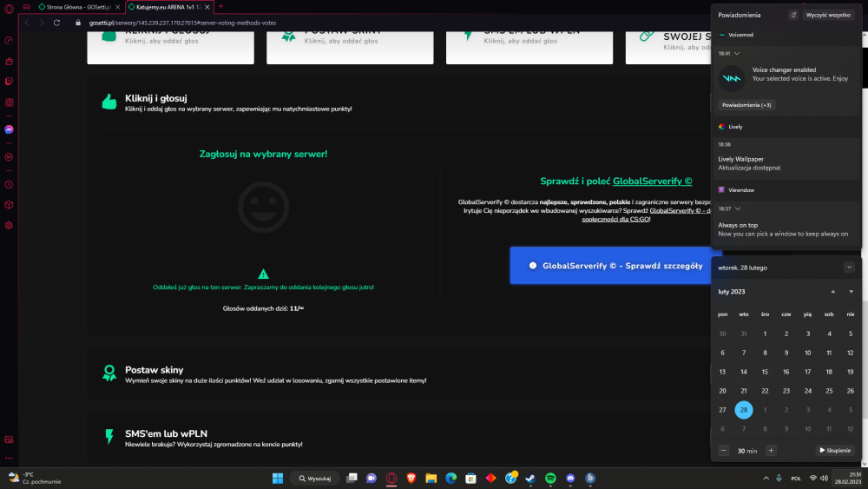Open Messenger in the Opera sidebar
The width and height of the screenshot is (868, 489).
(x=9, y=129)
